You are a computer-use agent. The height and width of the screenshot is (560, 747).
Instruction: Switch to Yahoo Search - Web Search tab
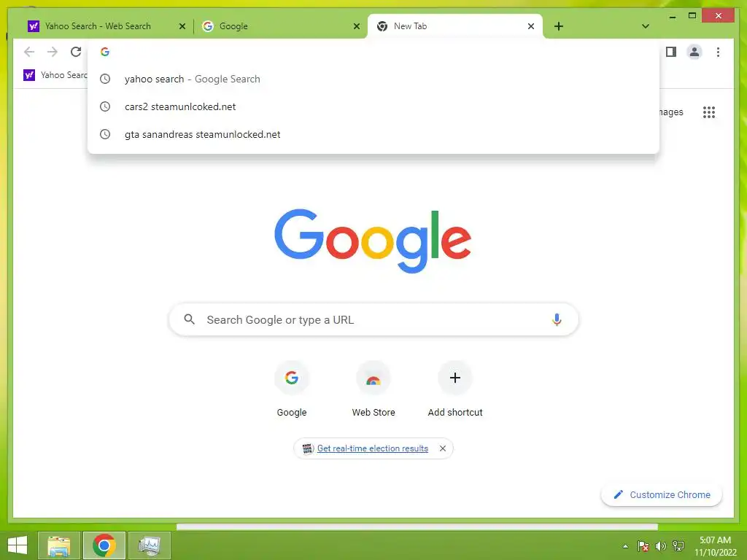coord(107,26)
